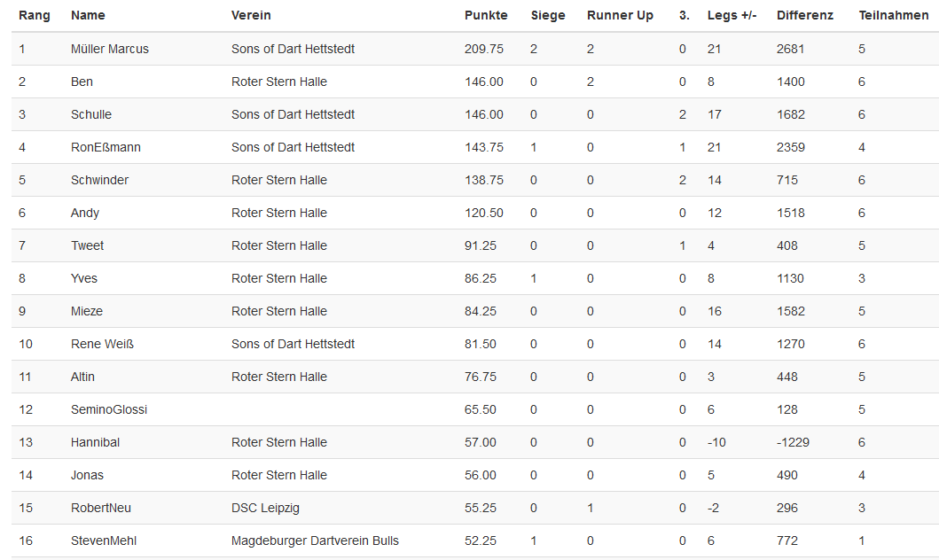Select player name Tweet
Screen dimensions: 939x560
tap(88, 246)
